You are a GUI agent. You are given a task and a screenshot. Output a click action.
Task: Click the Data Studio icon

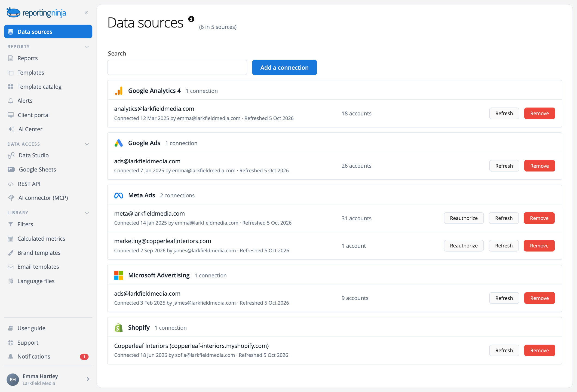tap(11, 155)
